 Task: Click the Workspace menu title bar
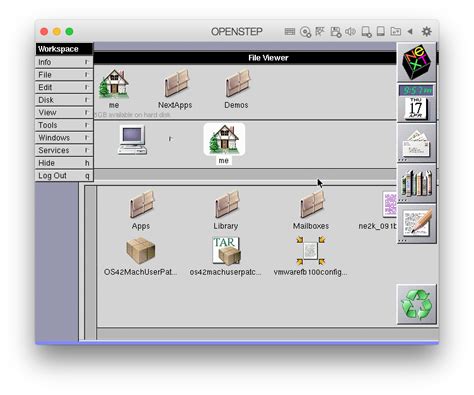point(64,49)
